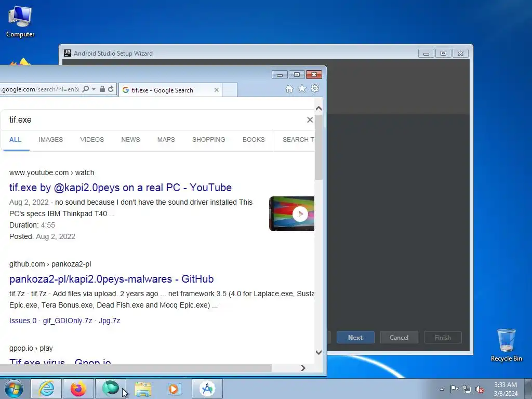The image size is (532, 399).
Task: Click the Windows Start orb
Action: click(14, 389)
